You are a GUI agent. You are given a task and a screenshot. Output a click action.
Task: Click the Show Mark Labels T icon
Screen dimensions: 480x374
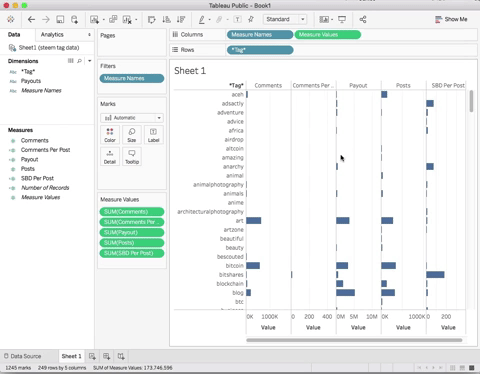[237, 19]
